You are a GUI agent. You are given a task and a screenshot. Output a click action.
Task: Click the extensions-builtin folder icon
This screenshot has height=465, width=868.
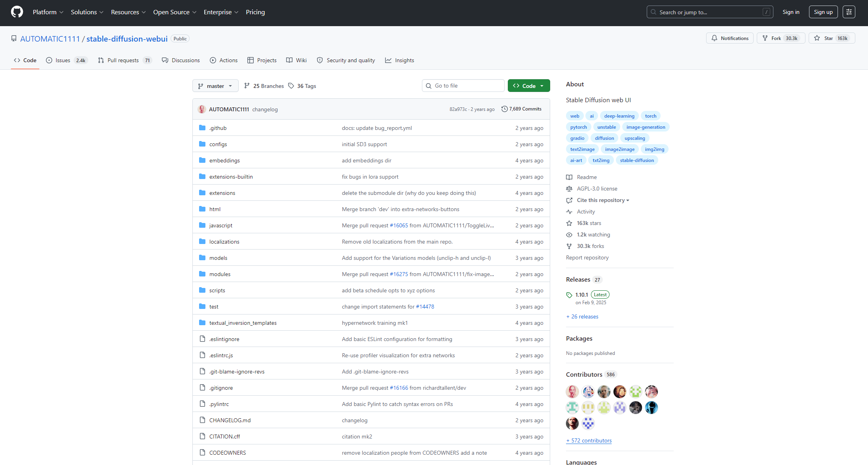pyautogui.click(x=202, y=176)
